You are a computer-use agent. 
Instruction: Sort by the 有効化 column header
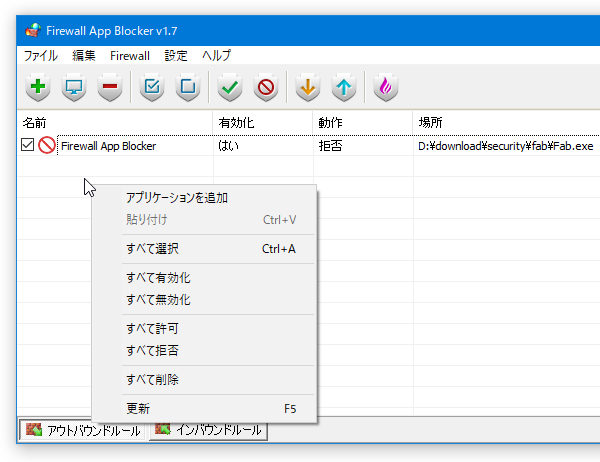click(263, 122)
